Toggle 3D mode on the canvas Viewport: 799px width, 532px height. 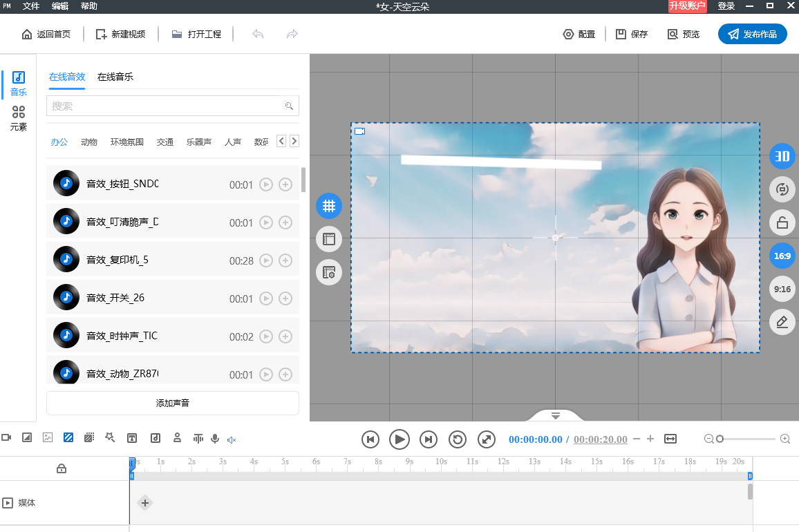[x=782, y=156]
